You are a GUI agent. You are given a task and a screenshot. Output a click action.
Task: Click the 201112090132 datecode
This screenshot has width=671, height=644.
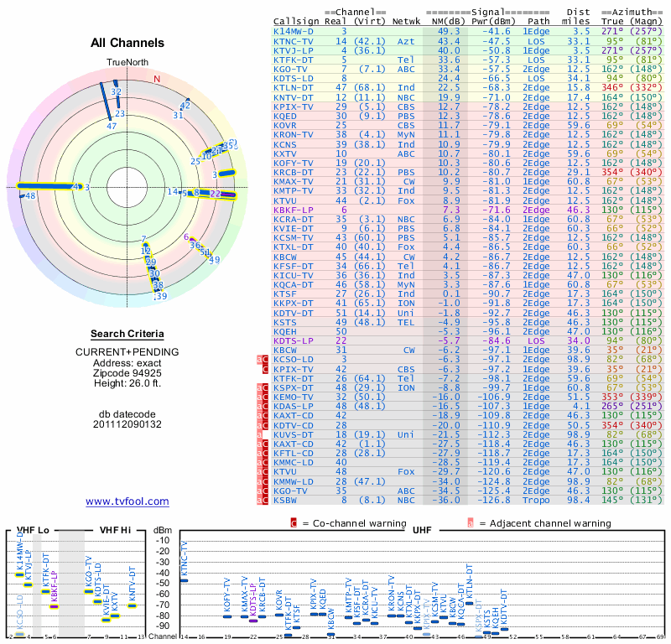(x=127, y=424)
